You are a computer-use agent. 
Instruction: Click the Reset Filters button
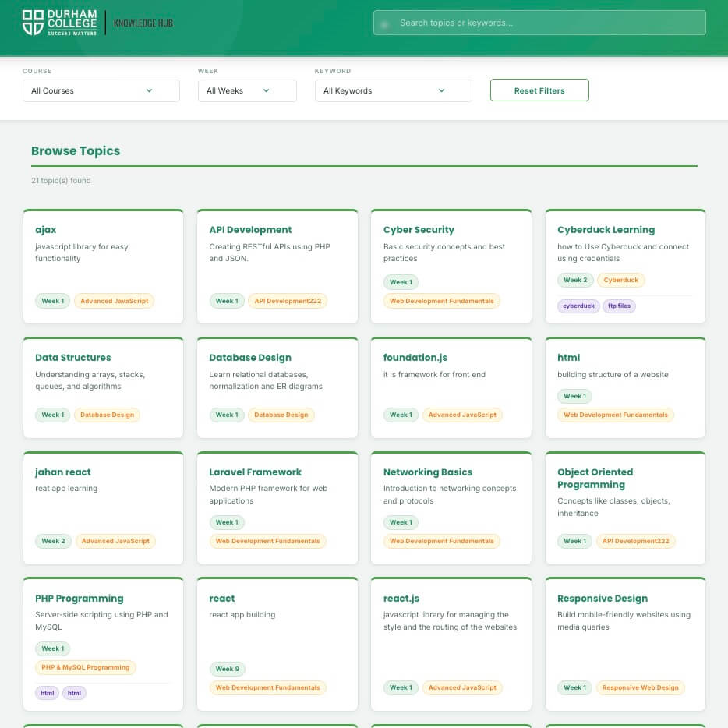click(539, 90)
